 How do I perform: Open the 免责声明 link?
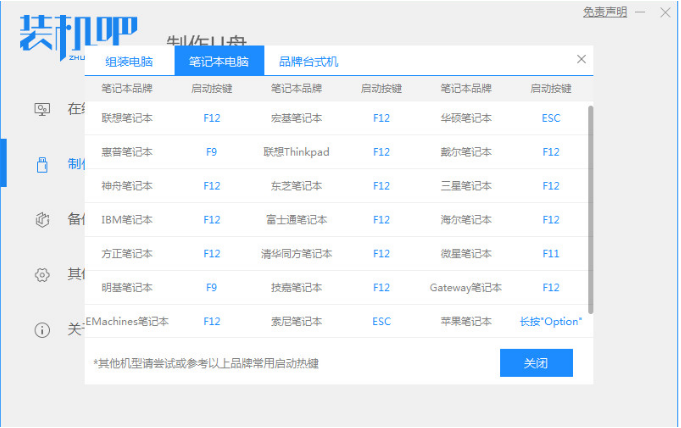point(605,12)
